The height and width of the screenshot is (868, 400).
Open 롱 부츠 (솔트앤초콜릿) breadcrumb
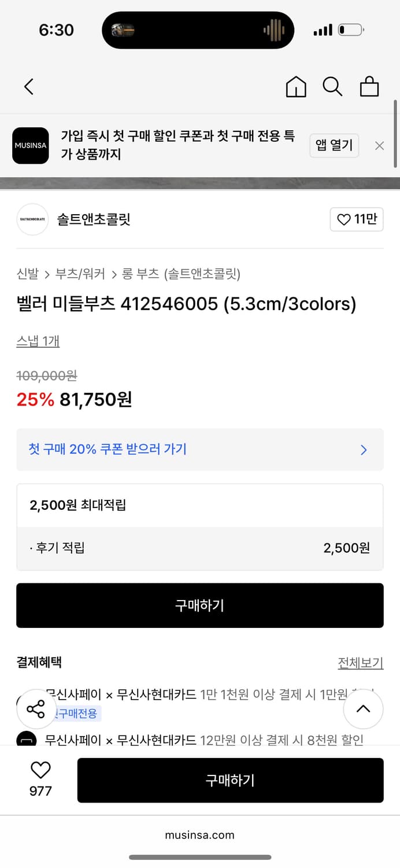point(181,274)
